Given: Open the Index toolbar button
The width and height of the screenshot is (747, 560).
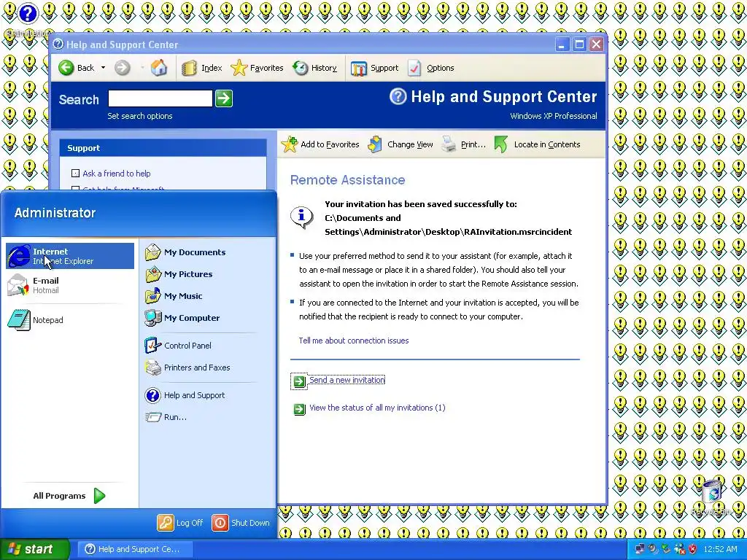Looking at the screenshot, I should click(x=202, y=68).
